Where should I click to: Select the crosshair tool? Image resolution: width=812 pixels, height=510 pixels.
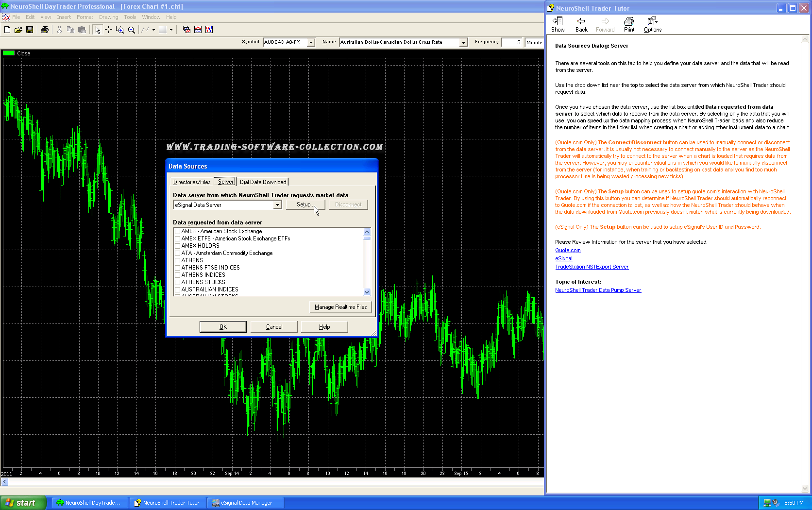tap(108, 30)
